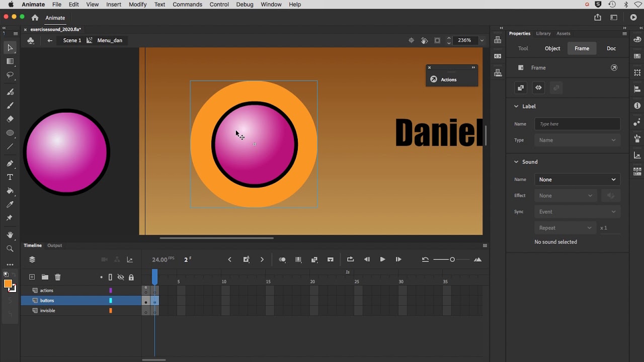644x362 pixels.
Task: Select the Paint Bucket tool
Action: [x=10, y=191]
